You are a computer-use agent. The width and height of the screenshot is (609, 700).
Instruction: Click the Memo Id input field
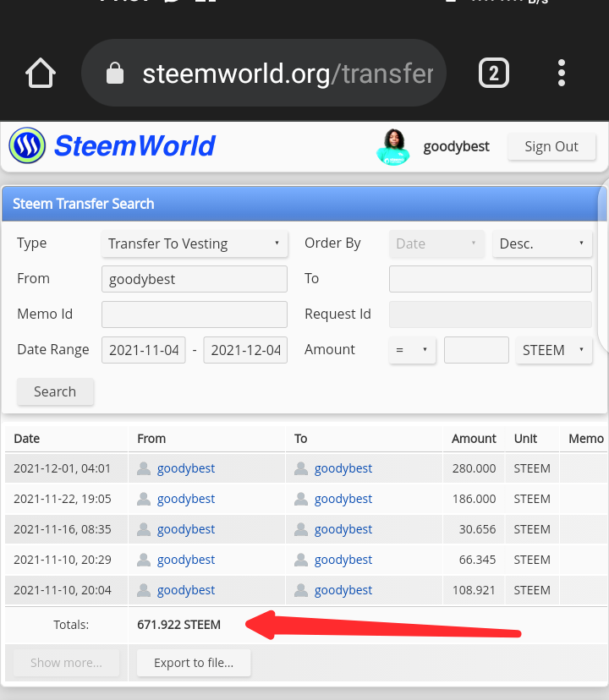(195, 314)
